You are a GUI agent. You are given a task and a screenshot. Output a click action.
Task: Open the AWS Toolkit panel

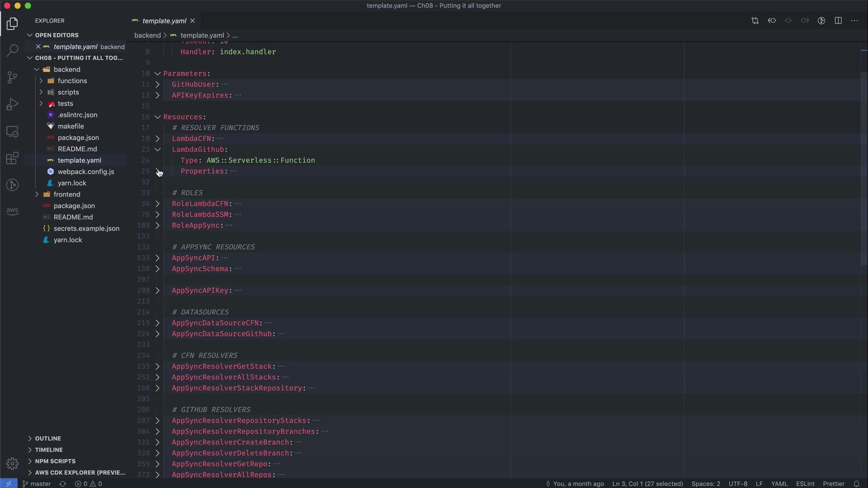[x=12, y=211]
